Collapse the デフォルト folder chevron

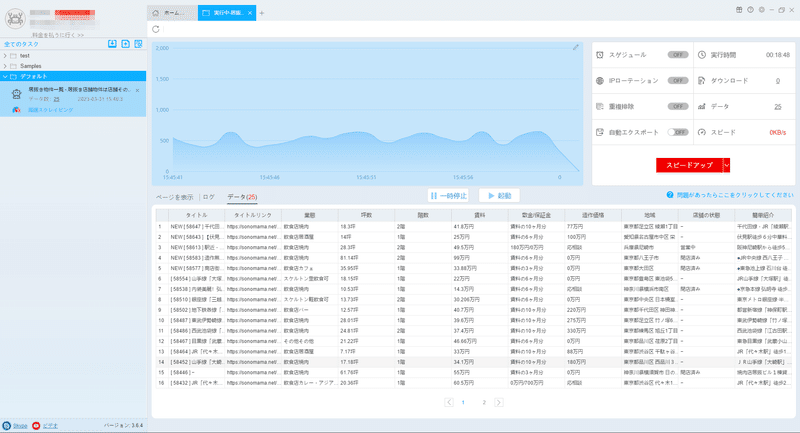pos(5,77)
